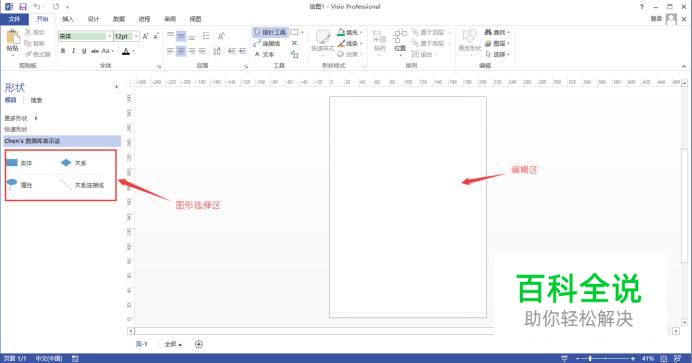Toggle Strikethrough formatting
The width and height of the screenshot is (692, 363).
[94, 51]
